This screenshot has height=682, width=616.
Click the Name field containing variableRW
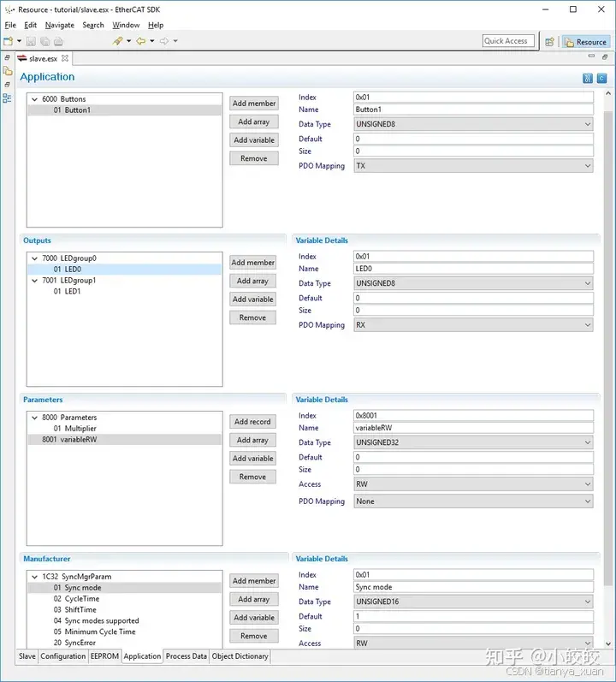473,428
